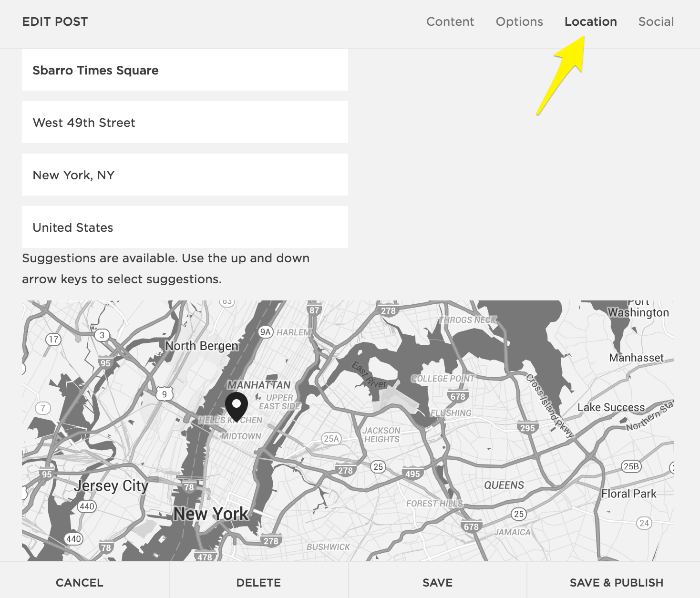Click the Save button
The image size is (700, 598).
(x=437, y=582)
